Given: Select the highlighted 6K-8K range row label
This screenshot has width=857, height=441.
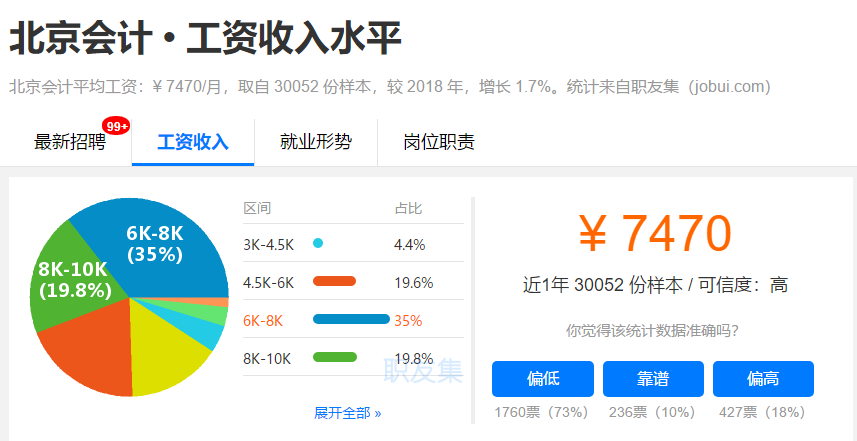Looking at the screenshot, I should [263, 320].
